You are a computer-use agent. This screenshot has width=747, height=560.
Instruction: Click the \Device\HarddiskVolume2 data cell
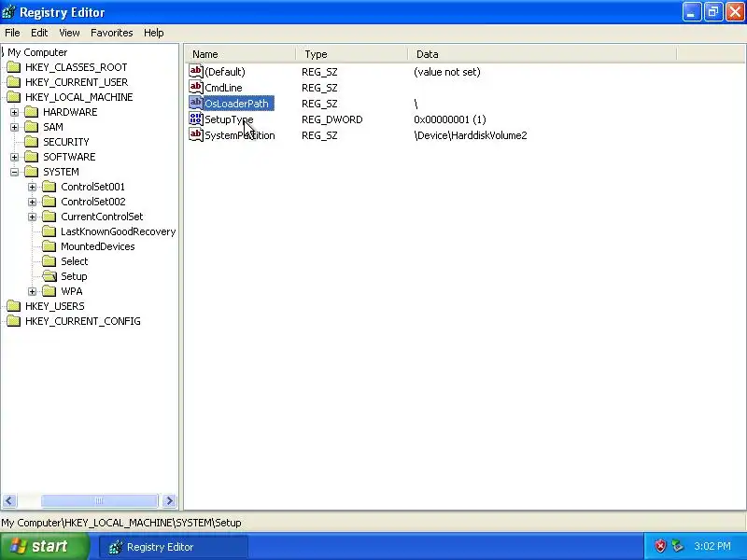(x=471, y=135)
